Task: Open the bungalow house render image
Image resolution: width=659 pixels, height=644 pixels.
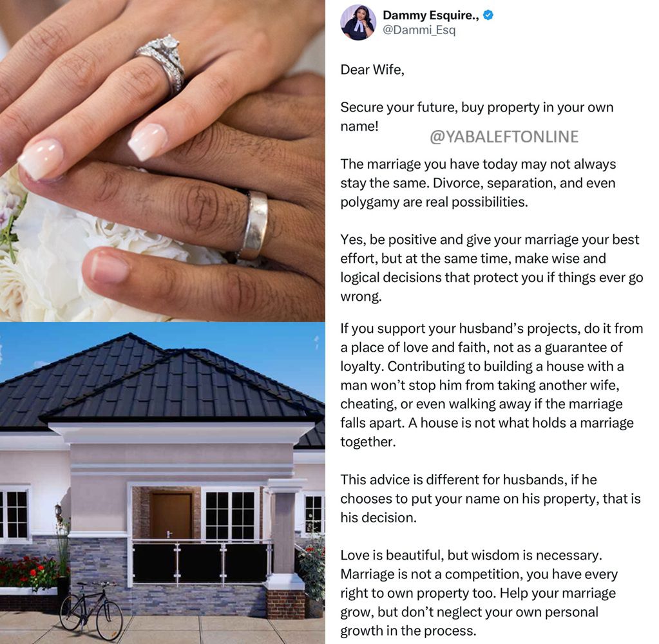Action: (162, 483)
